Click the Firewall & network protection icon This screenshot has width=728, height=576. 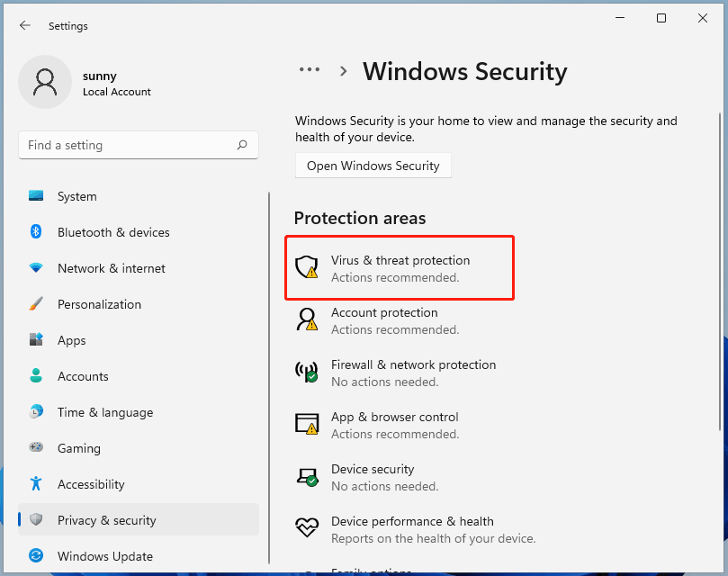(x=307, y=372)
